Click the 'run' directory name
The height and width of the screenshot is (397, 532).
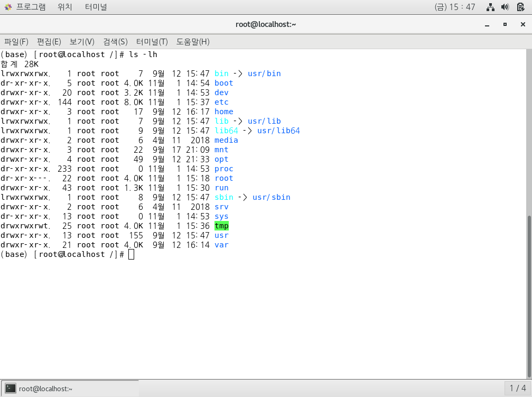point(221,188)
